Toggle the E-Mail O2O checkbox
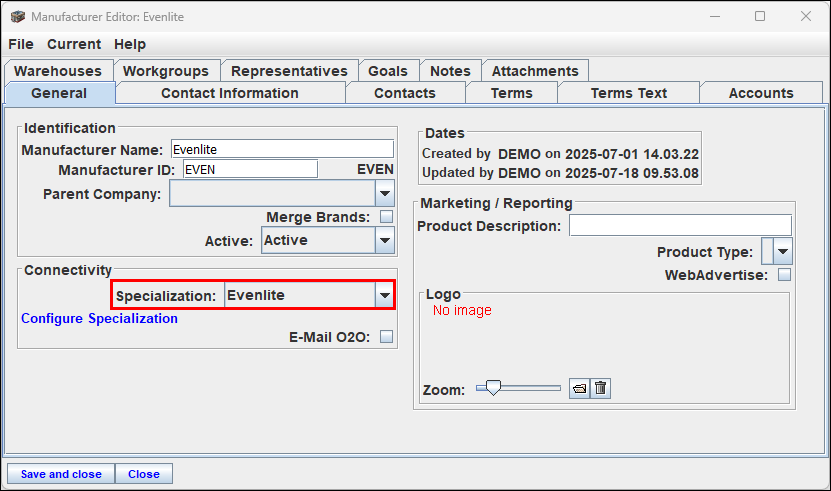Image resolution: width=831 pixels, height=491 pixels. coord(386,337)
